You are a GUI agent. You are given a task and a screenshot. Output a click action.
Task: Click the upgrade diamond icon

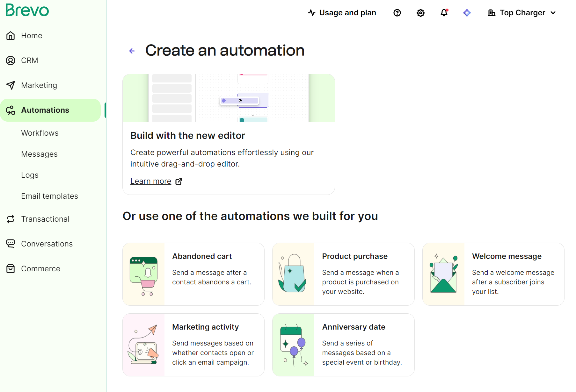(467, 13)
